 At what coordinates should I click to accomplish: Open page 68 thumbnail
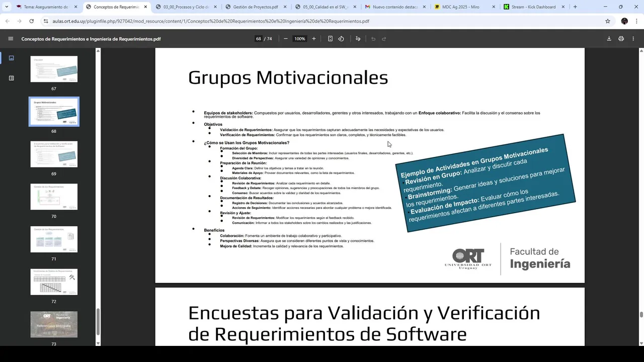click(54, 112)
